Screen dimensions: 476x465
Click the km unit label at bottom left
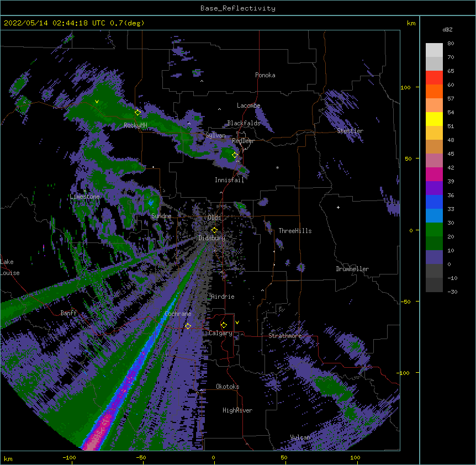8,459
